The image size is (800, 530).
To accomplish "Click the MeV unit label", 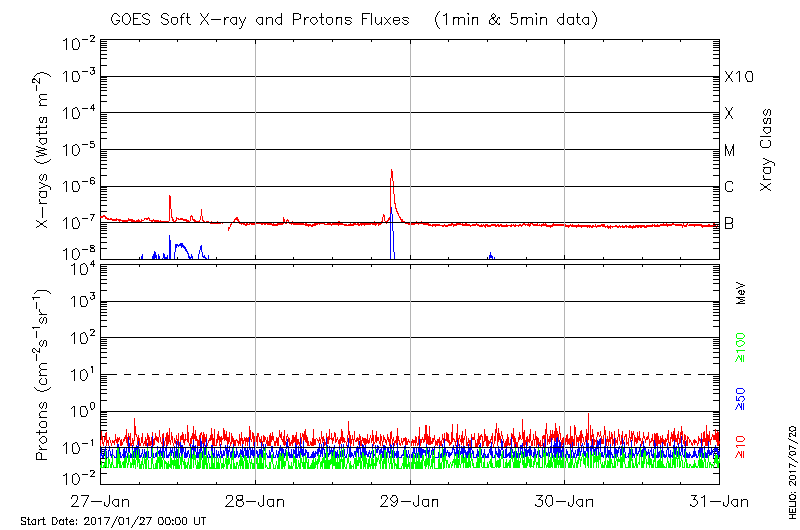I will coord(742,295).
